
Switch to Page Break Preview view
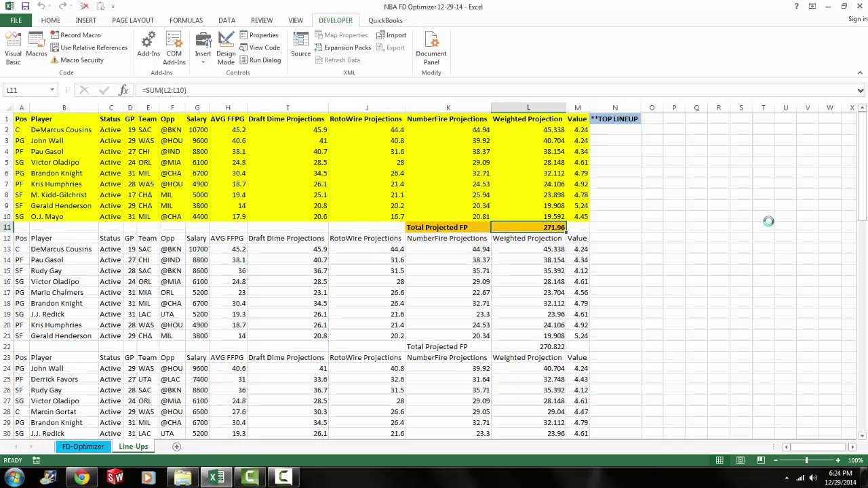click(x=761, y=460)
